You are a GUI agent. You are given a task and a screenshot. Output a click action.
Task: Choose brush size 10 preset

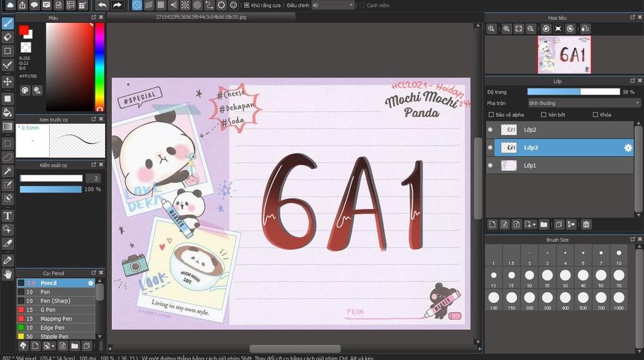tap(619, 256)
